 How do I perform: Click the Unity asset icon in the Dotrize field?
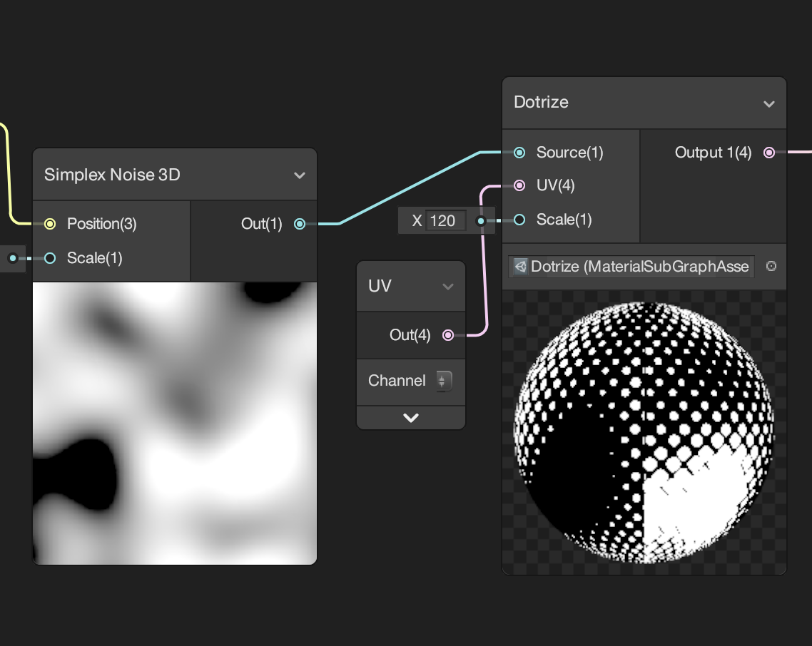coord(519,266)
